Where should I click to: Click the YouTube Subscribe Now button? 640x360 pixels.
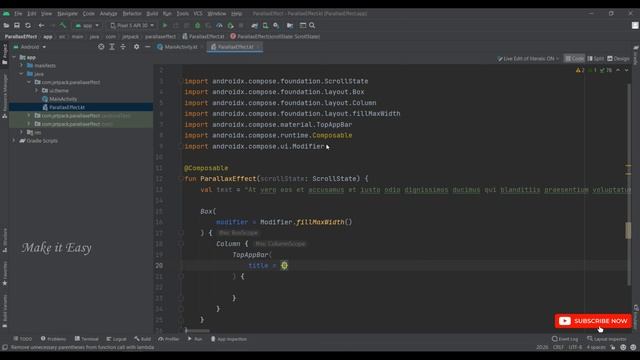593,321
